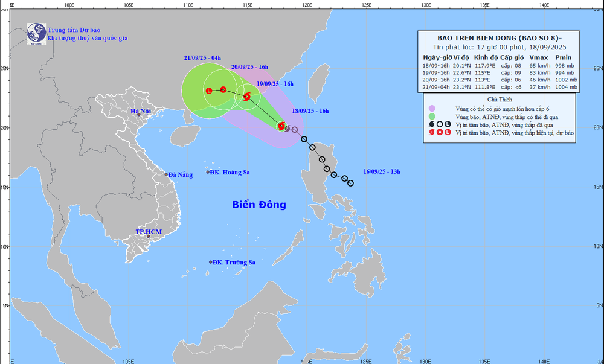The height and width of the screenshot is (364, 604).
Task: Click the '21/09/25 - 04h' map label
Action: [x=202, y=58]
